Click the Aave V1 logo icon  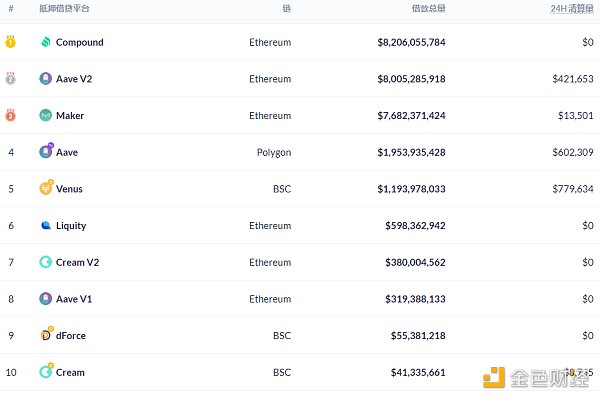[x=46, y=298]
